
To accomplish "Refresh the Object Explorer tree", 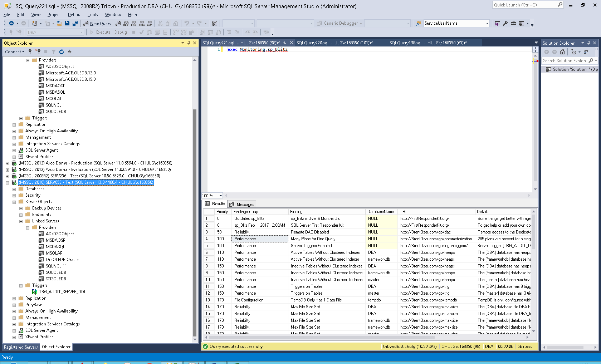I will pyautogui.click(x=62, y=52).
